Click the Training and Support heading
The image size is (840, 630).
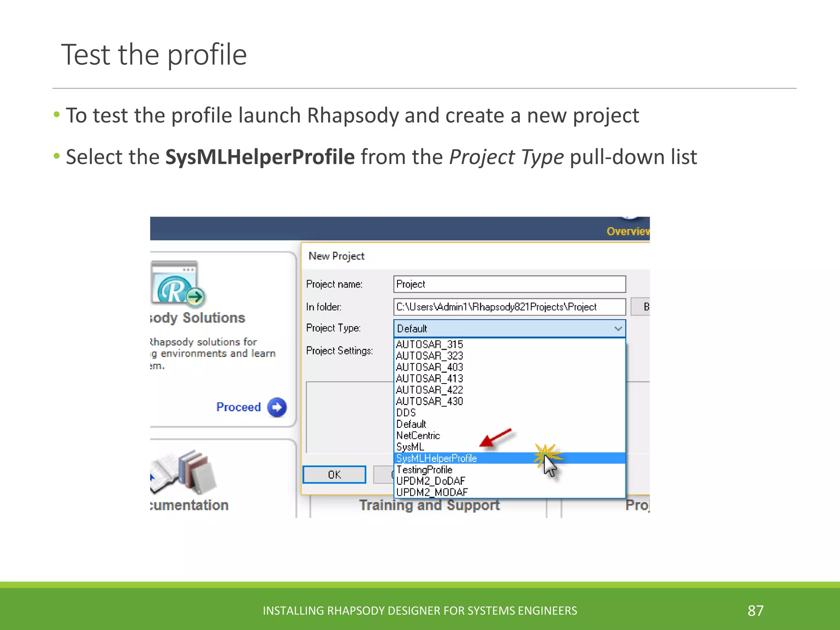click(x=429, y=505)
